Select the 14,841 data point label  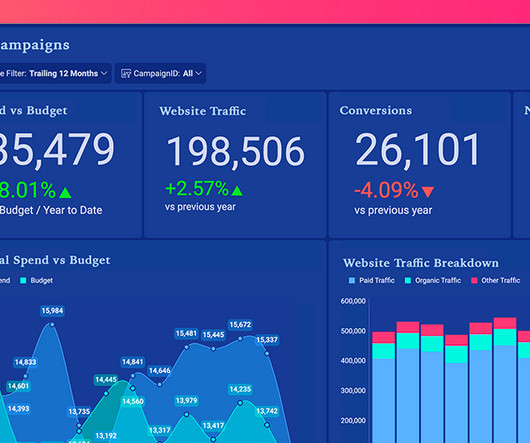point(132,362)
